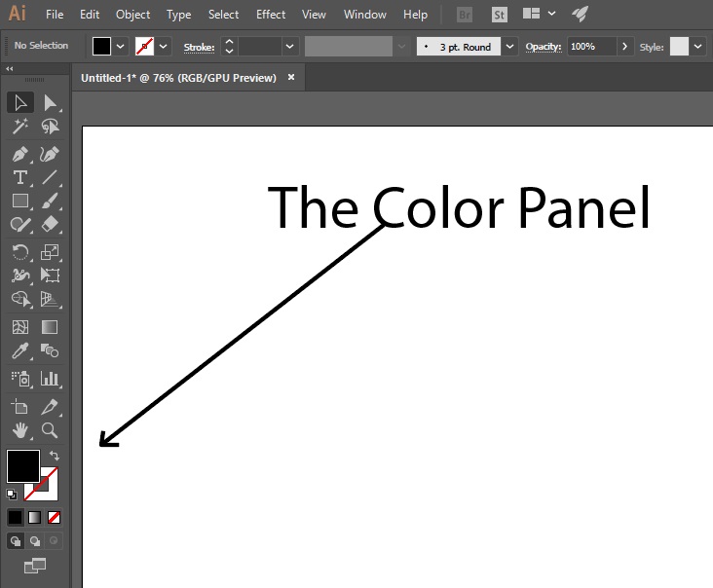Pick the Type tool
This screenshot has width=713, height=588.
point(19,177)
